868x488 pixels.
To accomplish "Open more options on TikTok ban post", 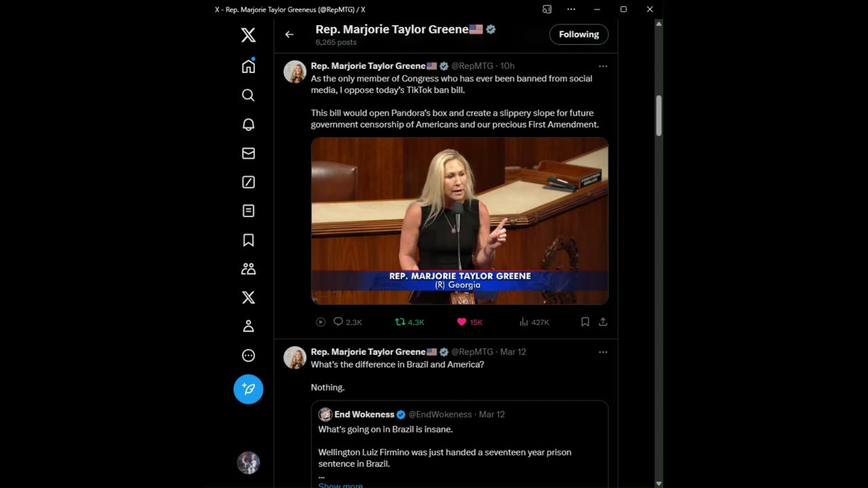I will 603,66.
